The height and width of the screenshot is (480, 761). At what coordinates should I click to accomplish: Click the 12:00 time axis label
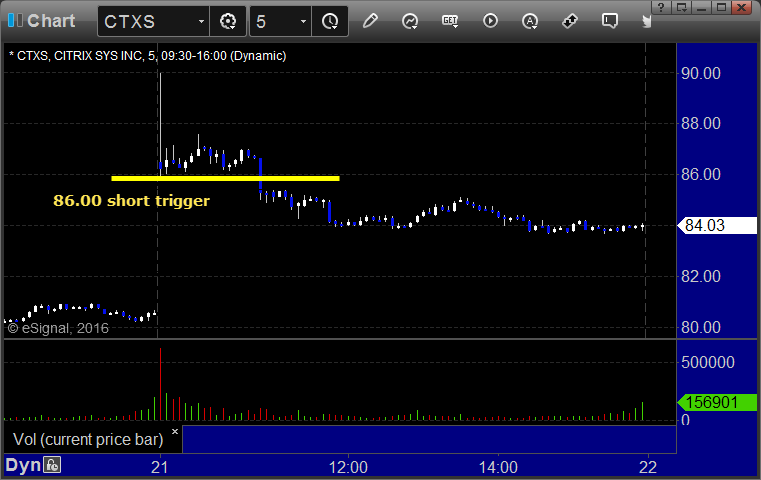coord(348,467)
